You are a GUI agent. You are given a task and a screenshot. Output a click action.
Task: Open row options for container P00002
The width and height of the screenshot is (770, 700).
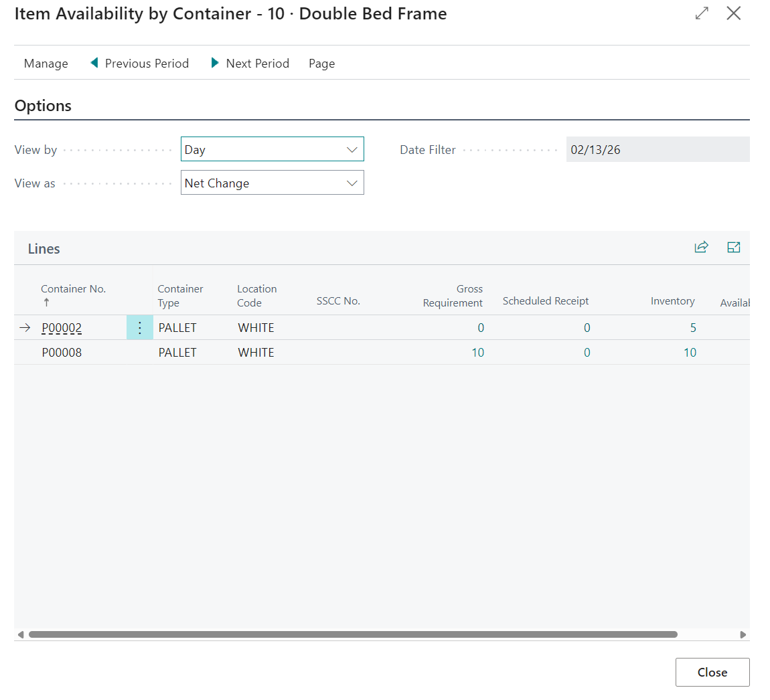139,328
